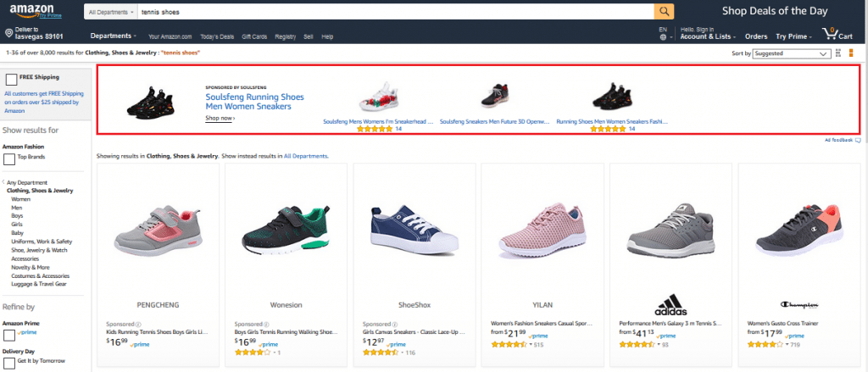
Task: Switch to orange list view icon
Action: (x=851, y=53)
